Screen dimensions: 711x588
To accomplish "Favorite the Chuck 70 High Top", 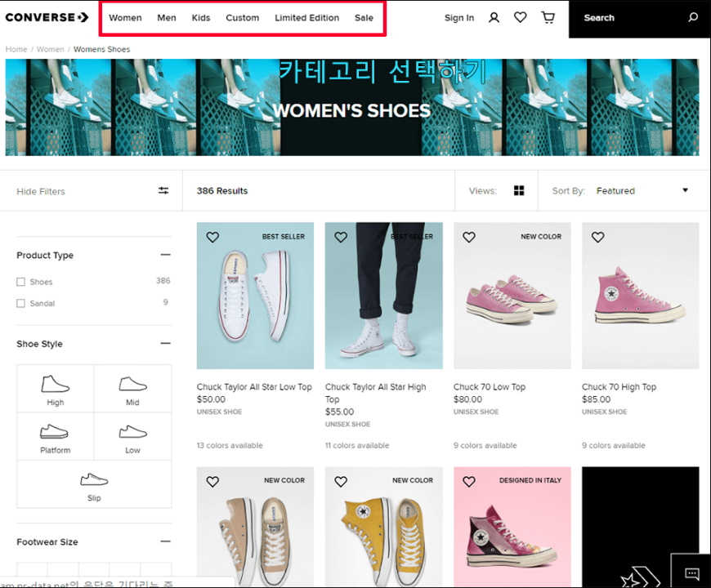I will [x=597, y=237].
